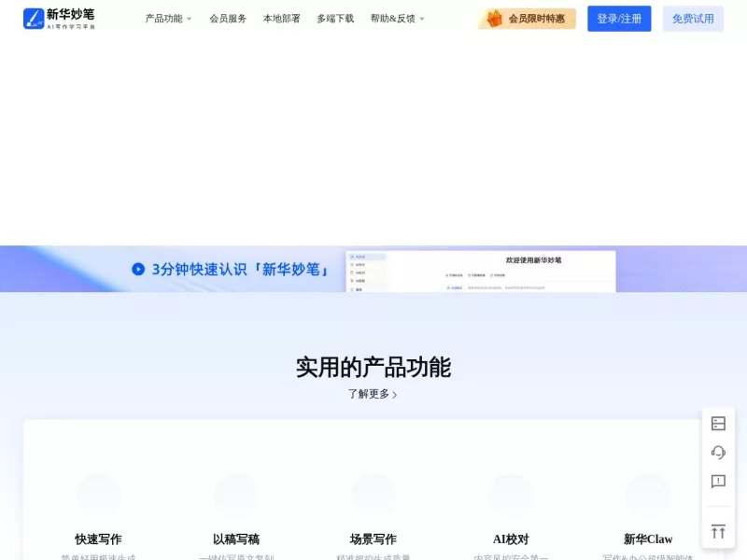Select the 场景写作 feature
Viewport: 747px width, 560px height.
point(373,516)
